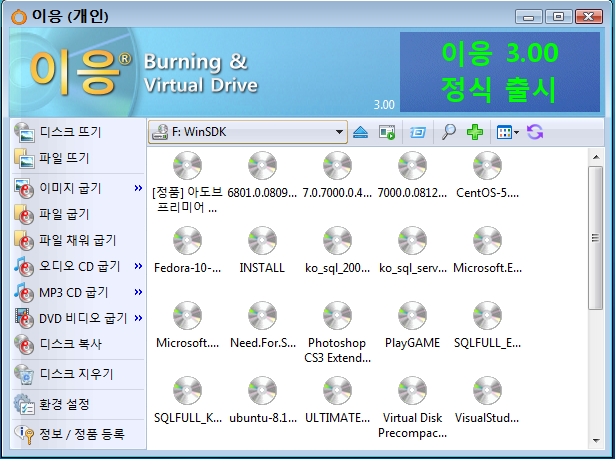Select the 6801.0.0809... disc image
615x459 pixels.
click(x=262, y=175)
